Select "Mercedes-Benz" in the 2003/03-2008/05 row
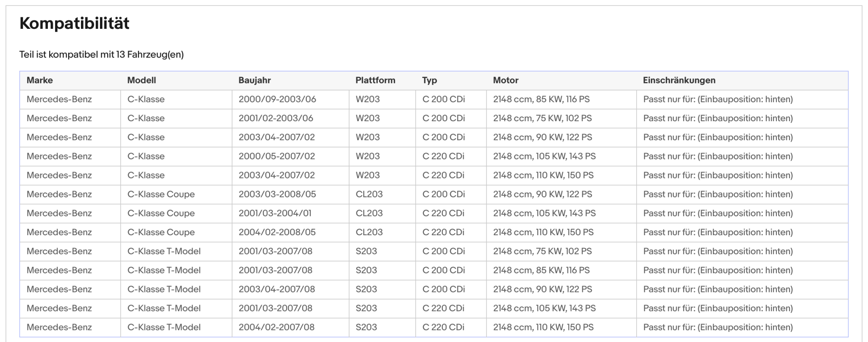This screenshot has width=868, height=342. tap(59, 194)
